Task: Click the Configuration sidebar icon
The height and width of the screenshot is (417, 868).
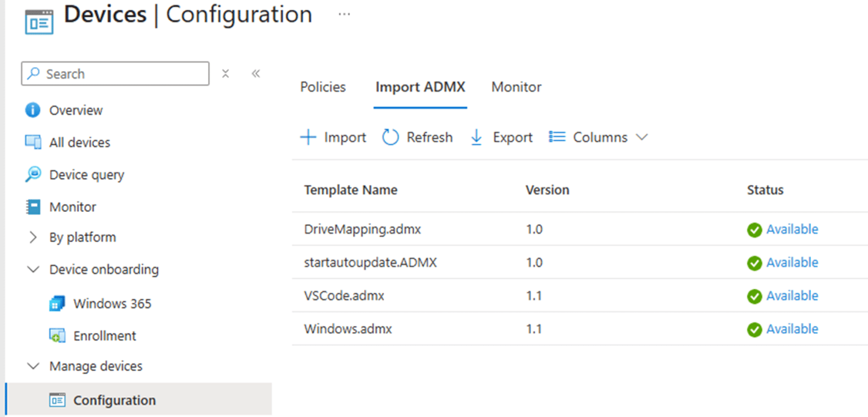Action: [57, 400]
